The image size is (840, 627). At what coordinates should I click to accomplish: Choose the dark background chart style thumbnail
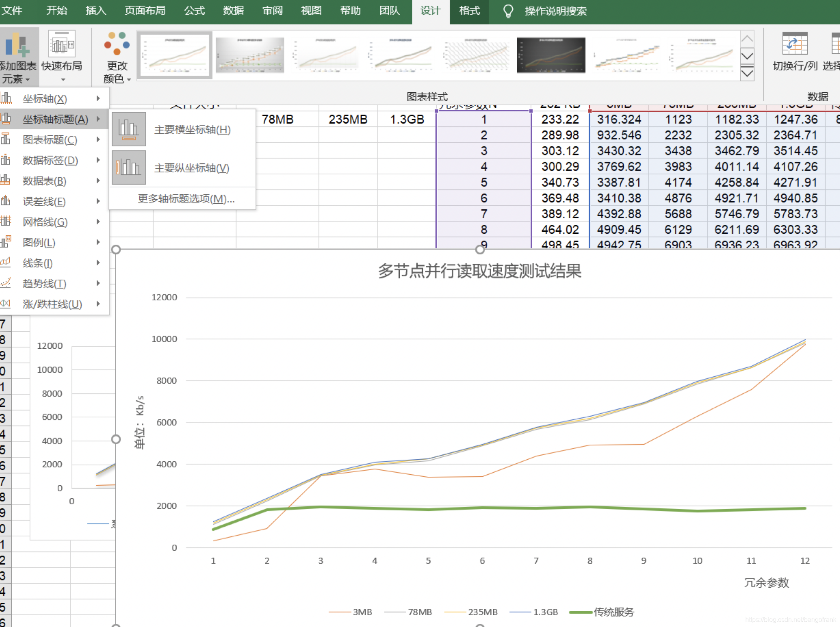[x=551, y=55]
